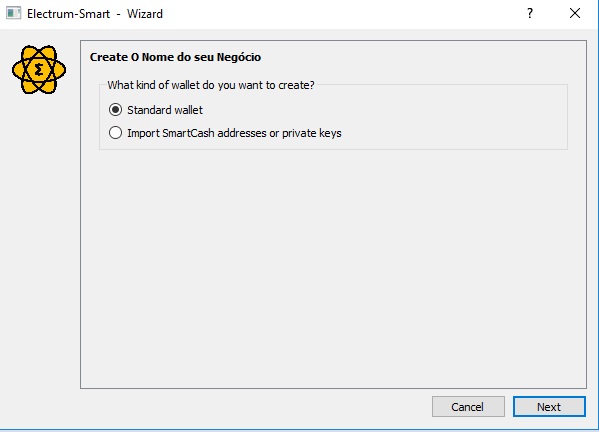Click the sigma symbol inside the logo
The image size is (599, 432).
tap(39, 70)
